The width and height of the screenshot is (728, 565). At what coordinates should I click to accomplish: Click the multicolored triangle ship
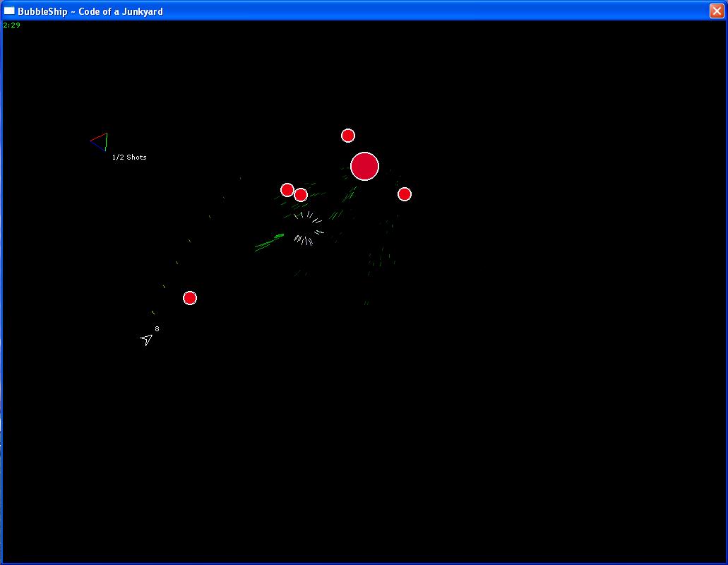pos(100,142)
